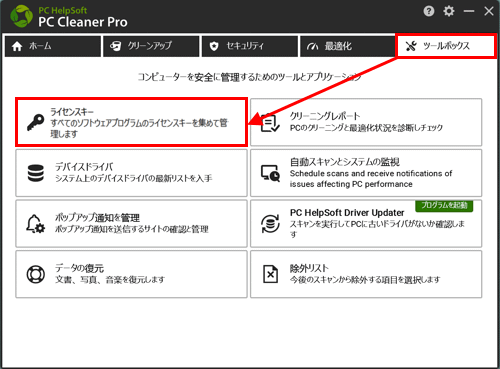Click the PC HelpSoft leaf logo
Image resolution: width=500 pixels, height=369 pixels.
pyautogui.click(x=21, y=16)
